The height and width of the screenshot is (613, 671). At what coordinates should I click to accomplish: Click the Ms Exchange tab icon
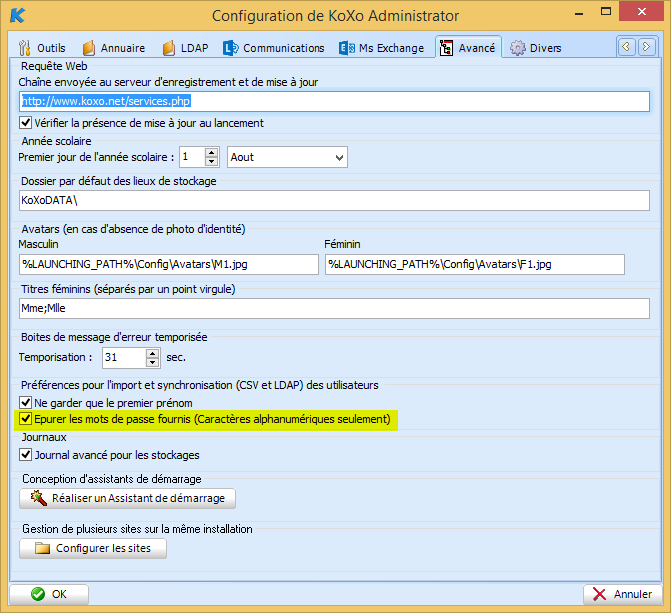coord(347,48)
